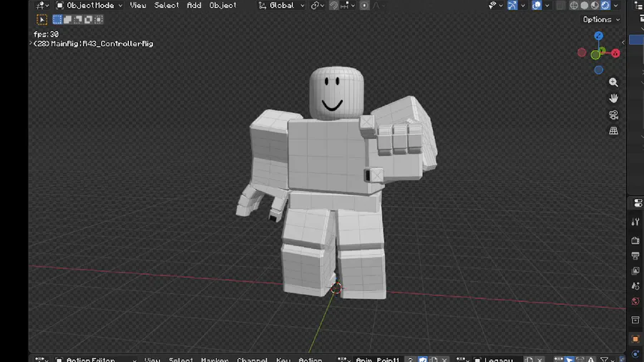This screenshot has width=644, height=362.
Task: Open the View menu in 3D viewport header
Action: 137,5
